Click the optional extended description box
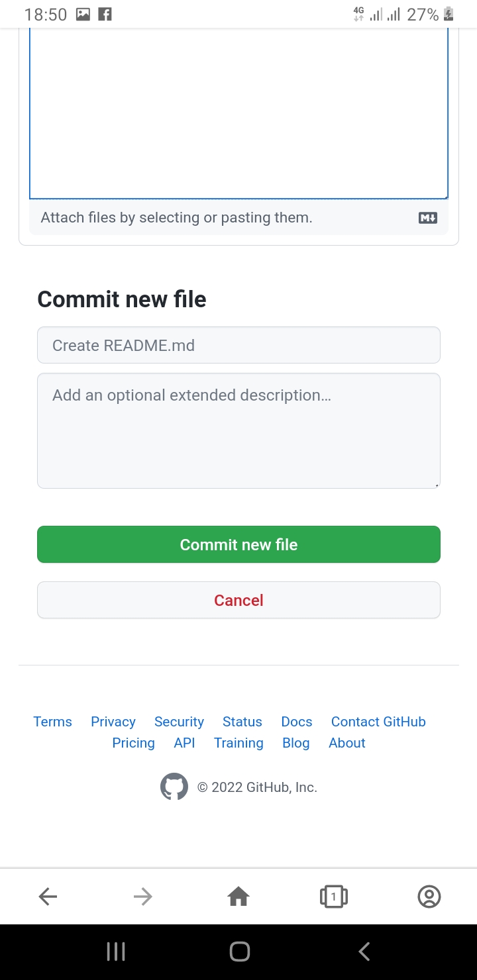The image size is (477, 980). (x=238, y=430)
